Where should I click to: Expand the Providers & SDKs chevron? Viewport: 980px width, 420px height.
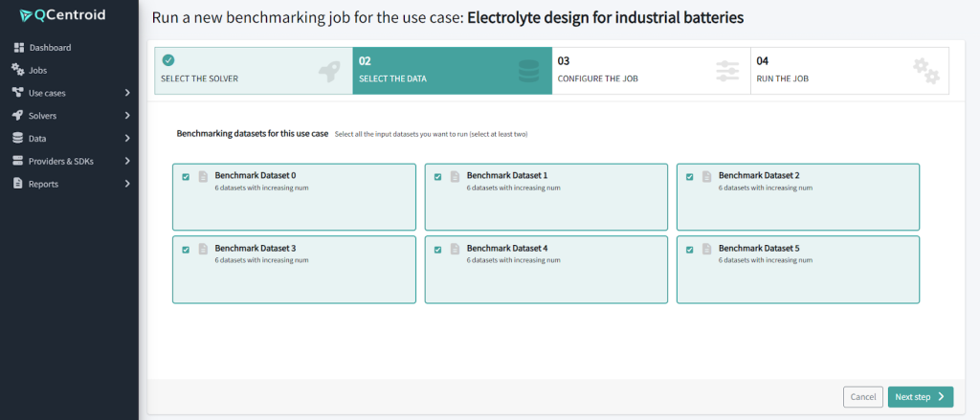click(127, 161)
